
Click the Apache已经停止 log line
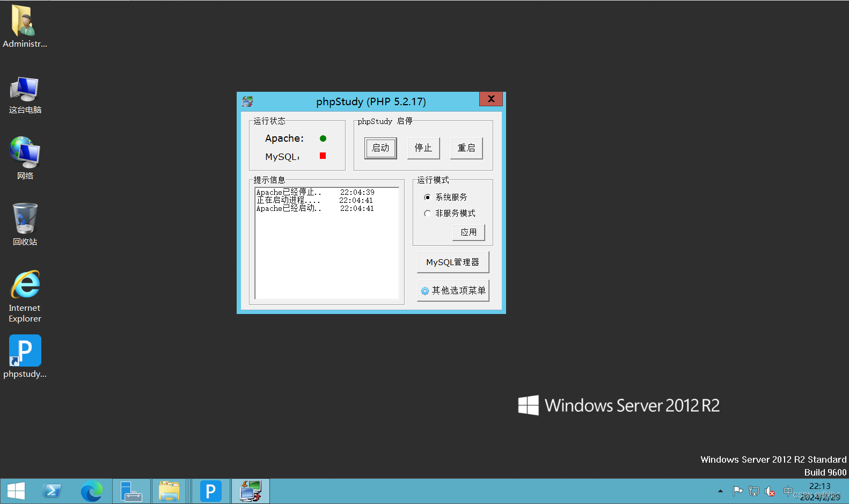316,192
